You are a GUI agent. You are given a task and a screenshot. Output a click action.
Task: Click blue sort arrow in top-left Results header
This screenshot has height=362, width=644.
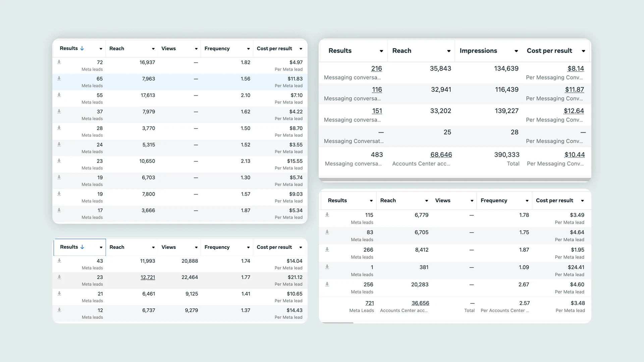(x=82, y=48)
